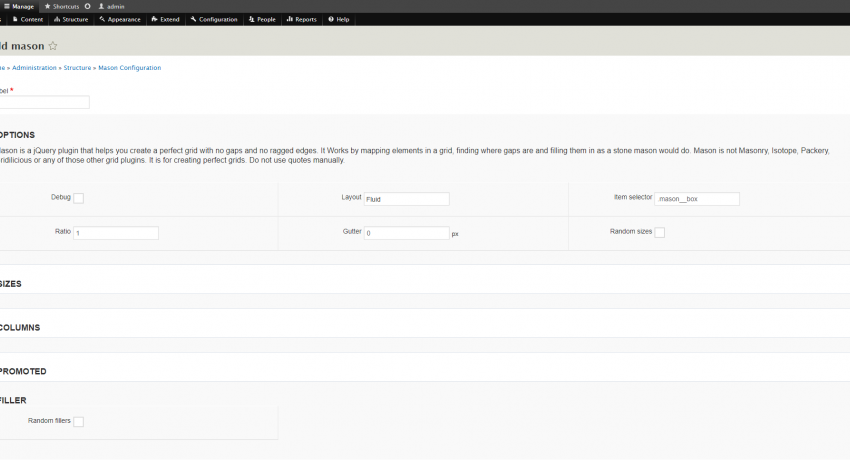This screenshot has width=850, height=460.
Task: Click the admin user menu
Action: [x=112, y=7]
